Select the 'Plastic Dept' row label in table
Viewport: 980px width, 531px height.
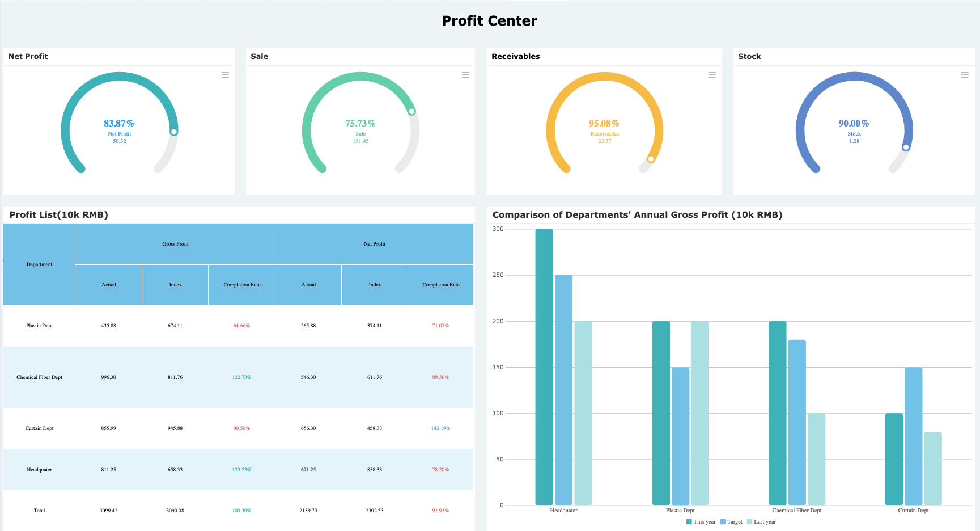pos(39,326)
